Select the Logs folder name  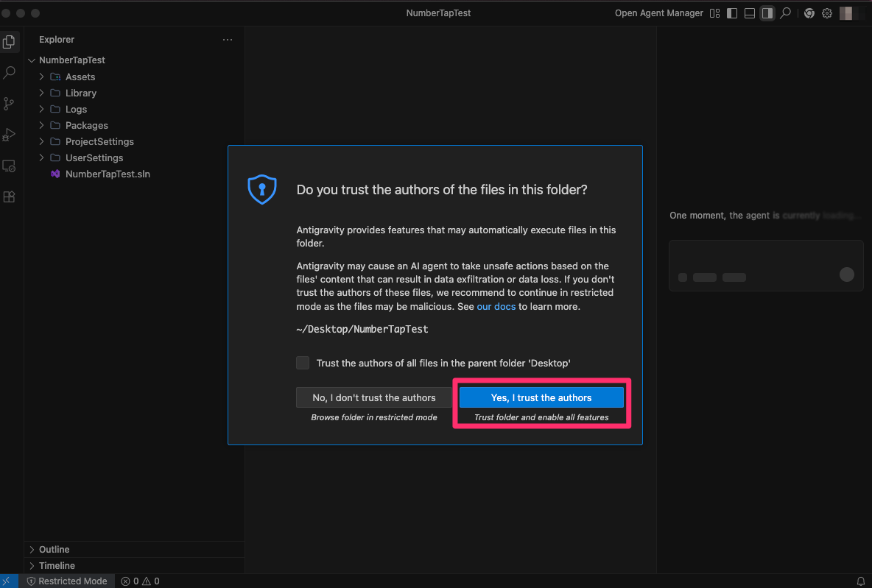pyautogui.click(x=76, y=109)
